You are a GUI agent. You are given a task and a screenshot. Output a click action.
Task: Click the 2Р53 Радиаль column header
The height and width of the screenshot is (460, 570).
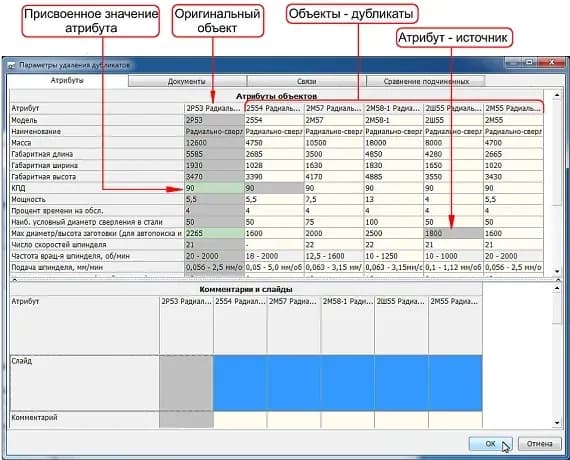point(214,108)
